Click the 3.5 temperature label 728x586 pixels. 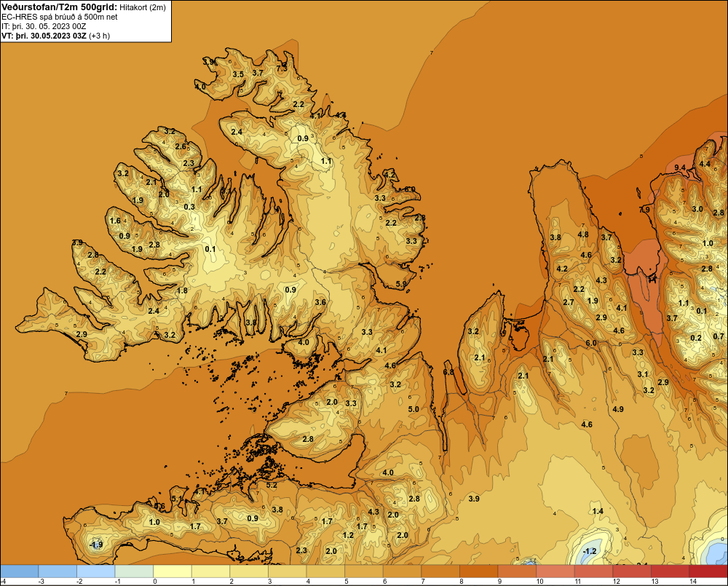(238, 74)
